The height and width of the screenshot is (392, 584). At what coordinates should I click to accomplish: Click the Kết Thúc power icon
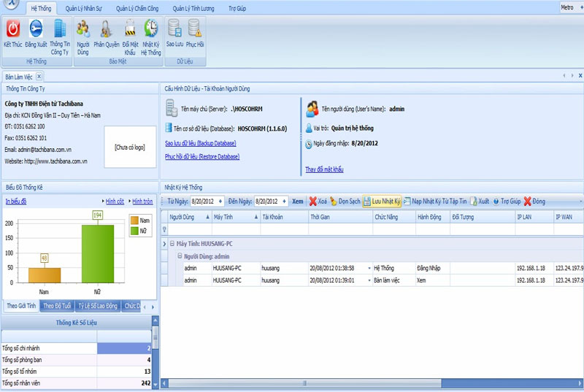(12, 28)
